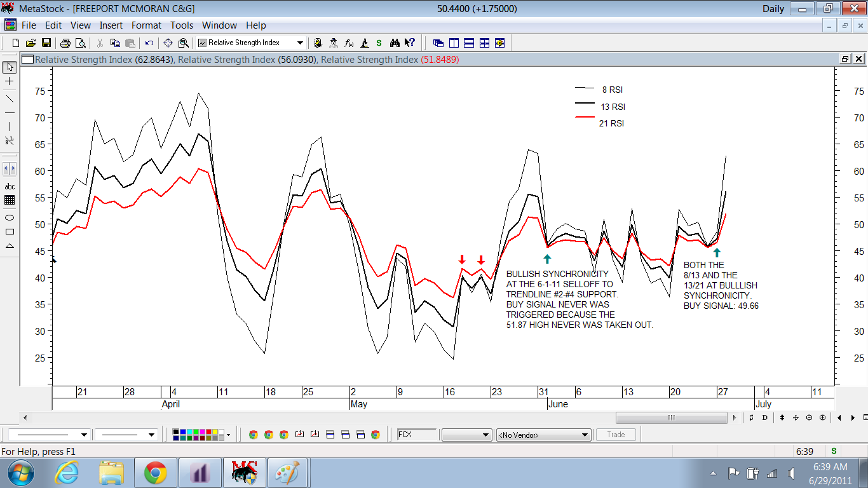Print the chart with the printer icon
Screen dimensions: 868x488
[65, 43]
